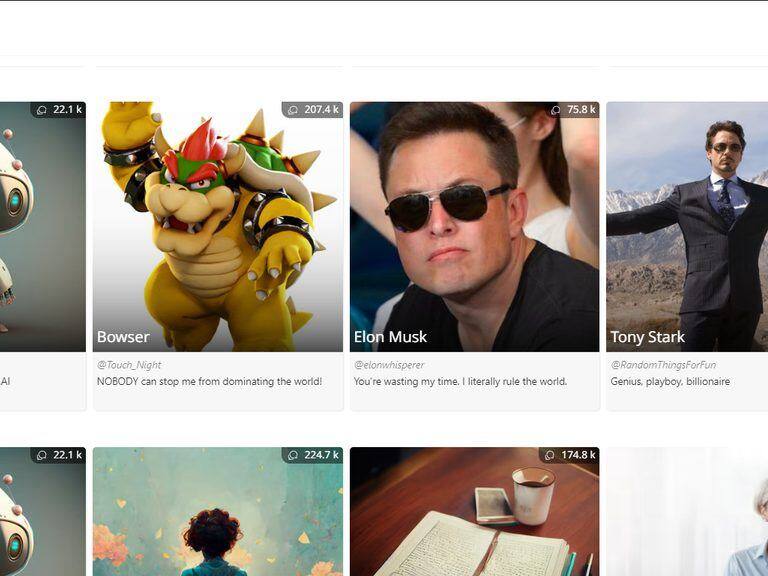Open the notebook and coffee cup card
Screen dimensions: 768x576
[474, 520]
